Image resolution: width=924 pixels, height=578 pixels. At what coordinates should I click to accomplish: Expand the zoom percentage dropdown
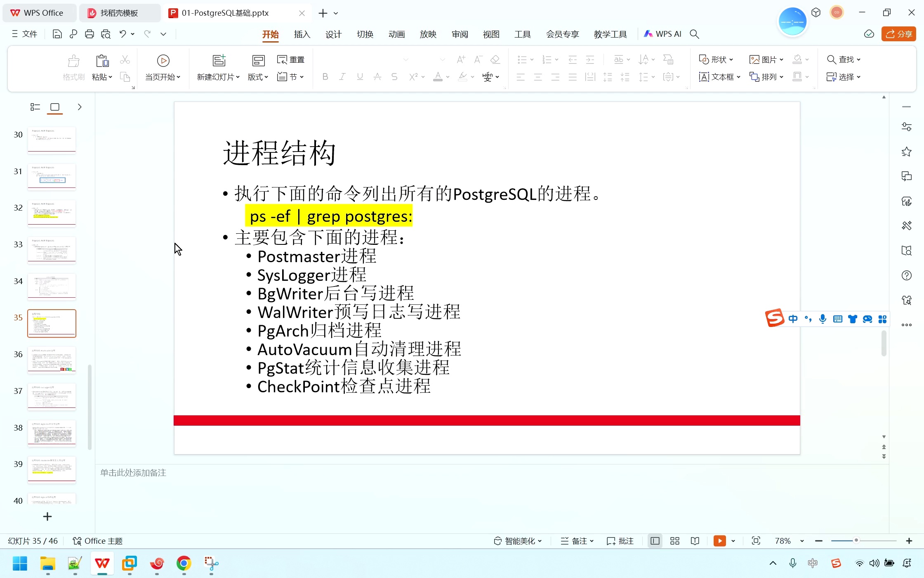[x=802, y=540]
